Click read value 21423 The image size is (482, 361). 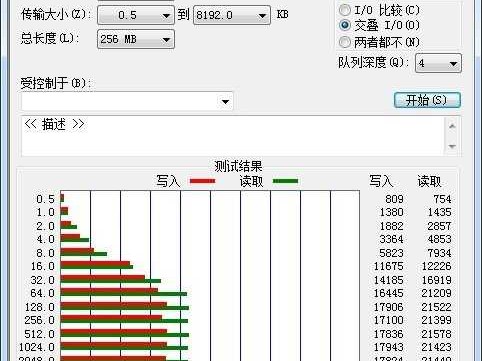pos(437,347)
